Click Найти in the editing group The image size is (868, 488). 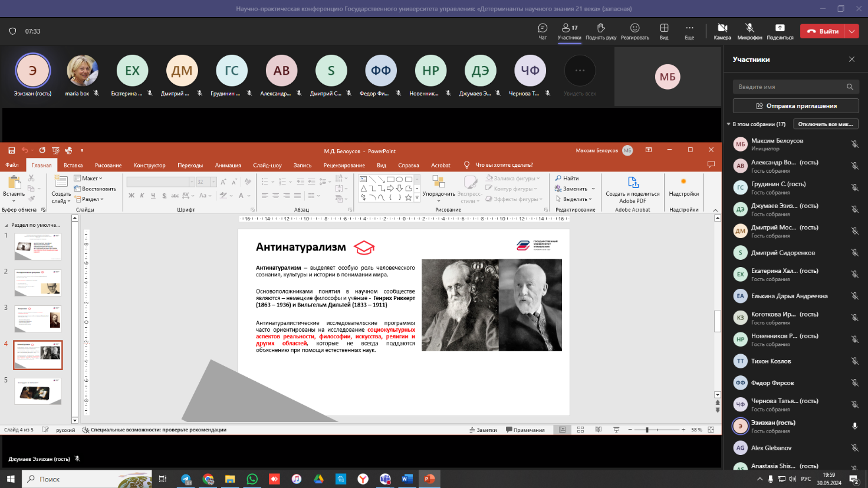click(x=567, y=178)
